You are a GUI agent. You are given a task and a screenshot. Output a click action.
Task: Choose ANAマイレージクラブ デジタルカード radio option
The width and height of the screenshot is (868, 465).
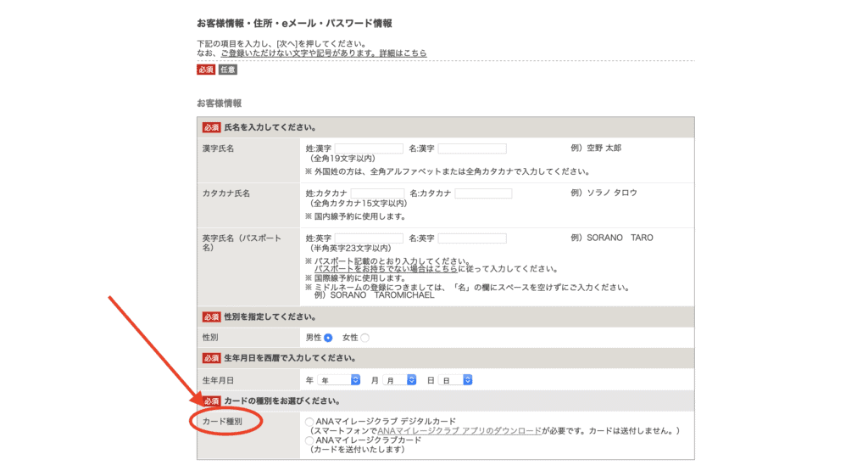(x=309, y=422)
